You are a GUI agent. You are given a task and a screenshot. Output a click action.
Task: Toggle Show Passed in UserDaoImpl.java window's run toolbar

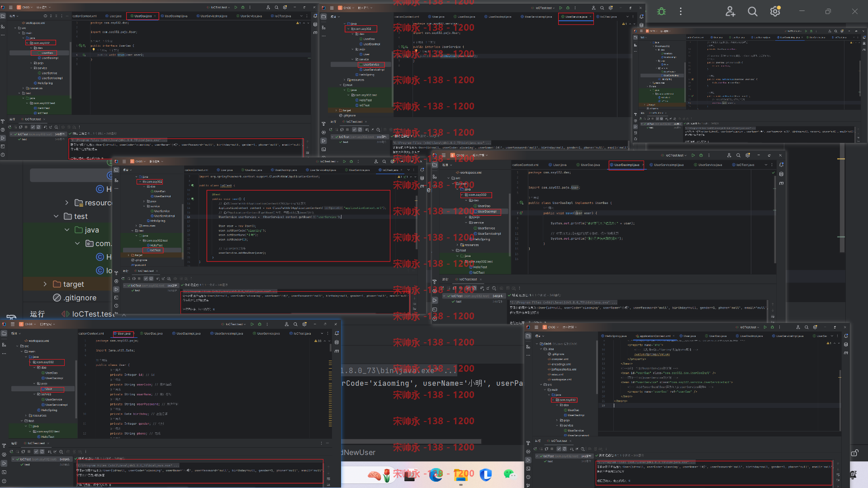pyautogui.click(x=468, y=288)
